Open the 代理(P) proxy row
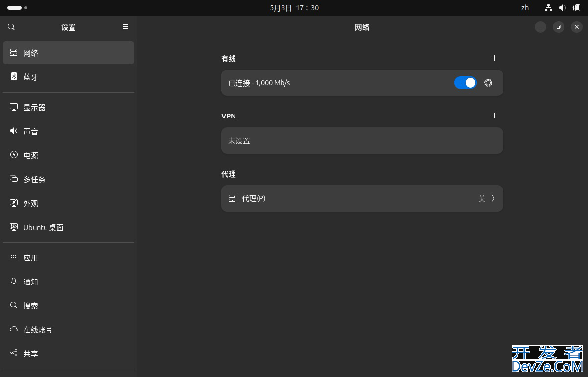 pos(362,198)
